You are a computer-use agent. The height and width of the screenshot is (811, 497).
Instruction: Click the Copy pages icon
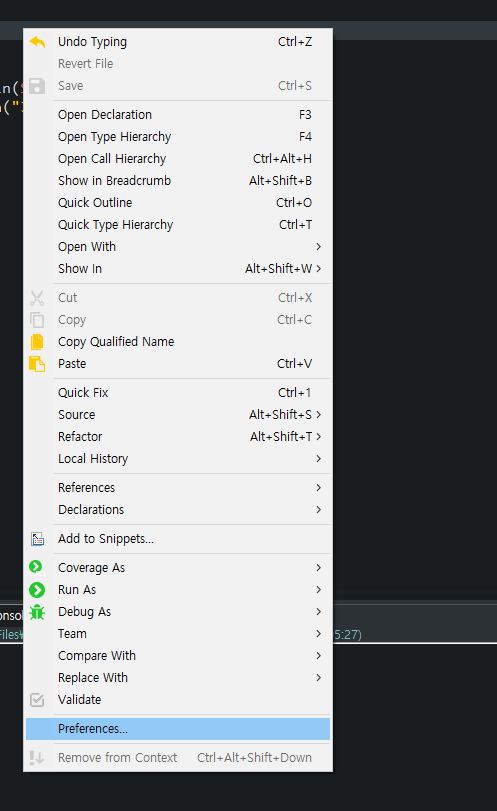(x=37, y=320)
